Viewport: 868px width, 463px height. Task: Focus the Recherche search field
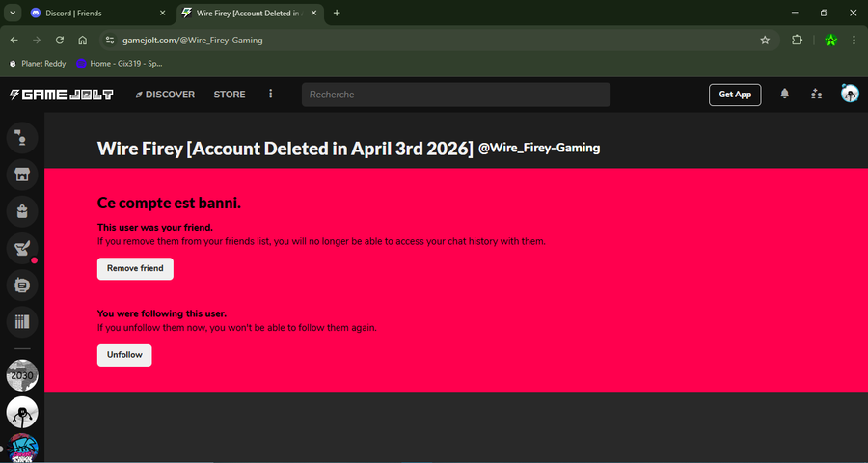[456, 95]
